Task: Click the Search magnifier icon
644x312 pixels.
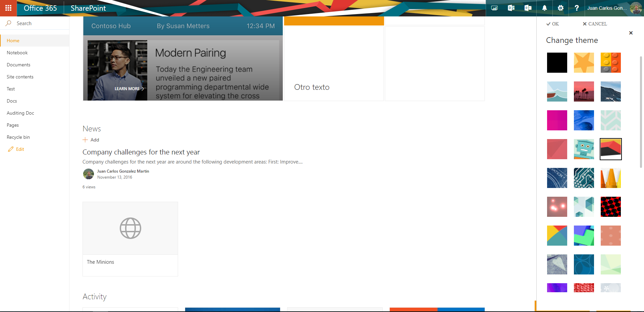Action: (x=8, y=23)
